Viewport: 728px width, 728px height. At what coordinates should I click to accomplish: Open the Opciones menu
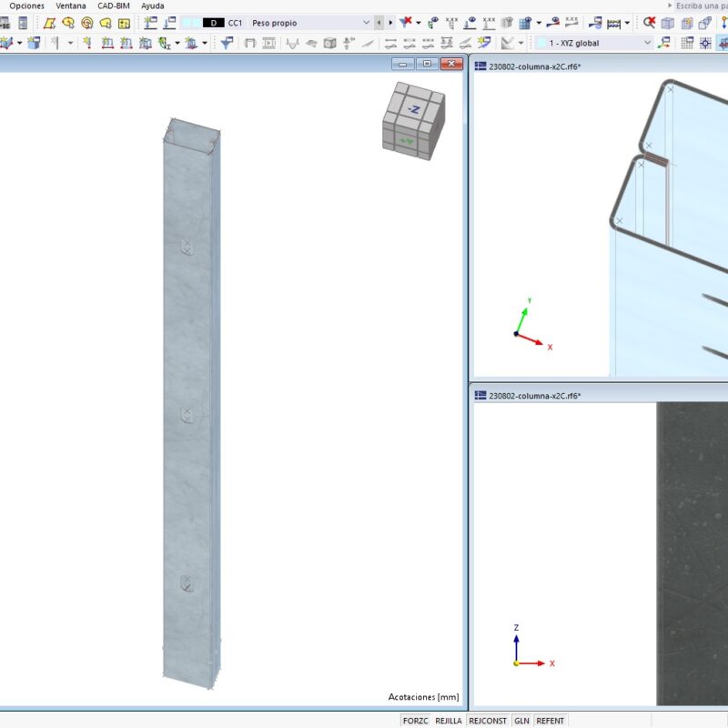tap(26, 6)
